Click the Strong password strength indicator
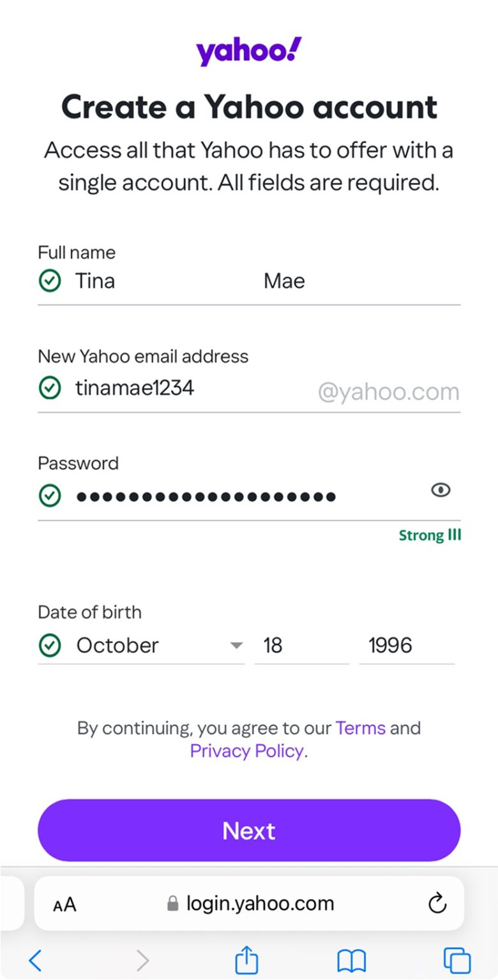 coord(430,535)
